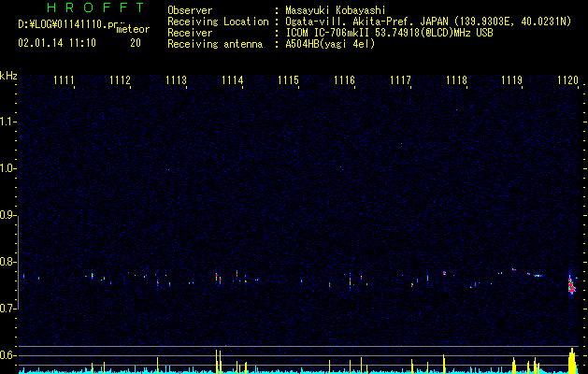
Task: Click the 1119 time marker
Action: click(x=512, y=80)
